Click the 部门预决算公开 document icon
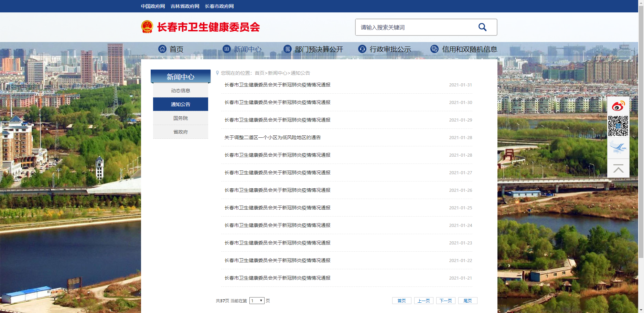The width and height of the screenshot is (644, 313). click(x=288, y=49)
